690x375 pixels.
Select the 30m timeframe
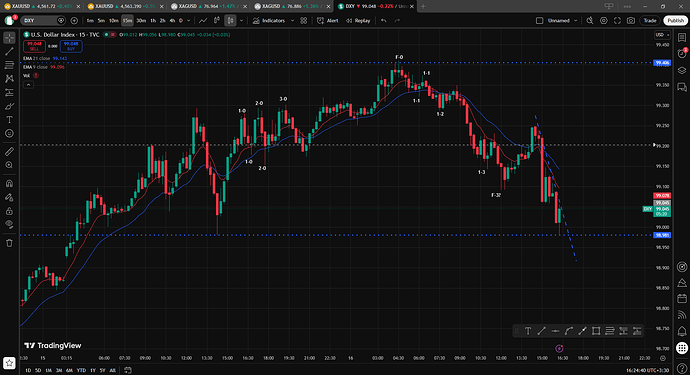(x=141, y=21)
